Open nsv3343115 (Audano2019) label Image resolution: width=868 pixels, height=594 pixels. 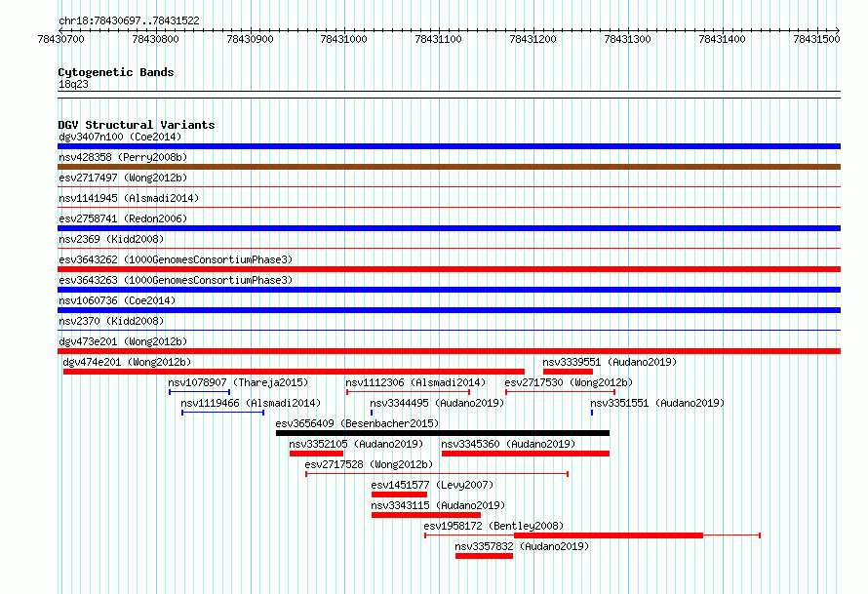point(438,505)
